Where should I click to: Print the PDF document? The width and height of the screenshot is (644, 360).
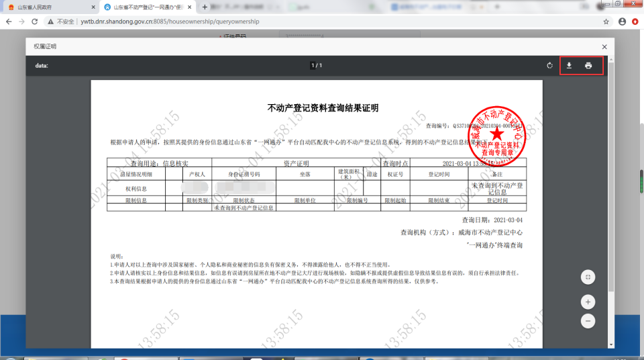click(588, 66)
